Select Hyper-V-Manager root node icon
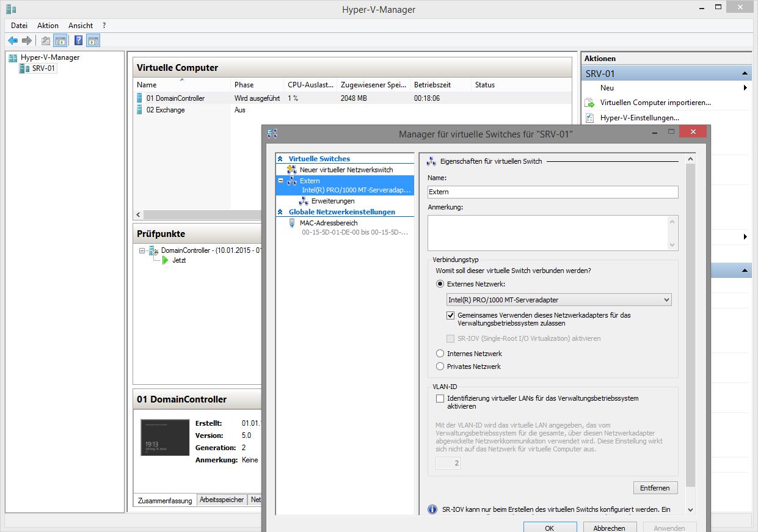 point(13,57)
